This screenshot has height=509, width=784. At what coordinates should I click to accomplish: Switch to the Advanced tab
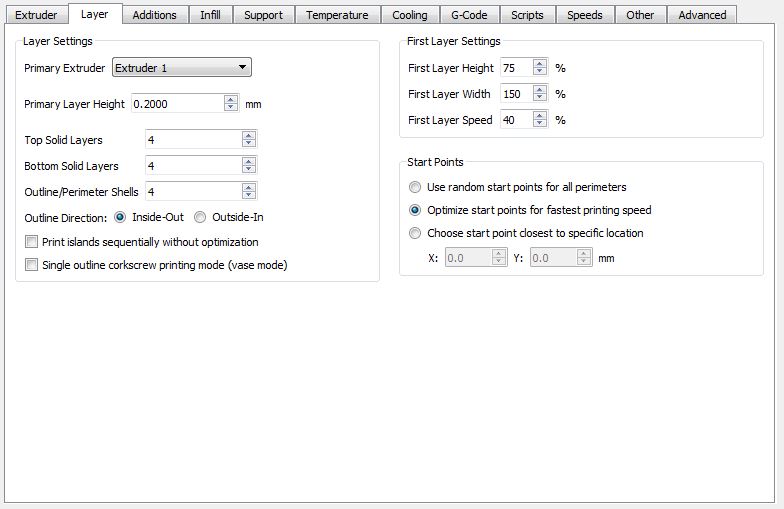pyautogui.click(x=702, y=15)
